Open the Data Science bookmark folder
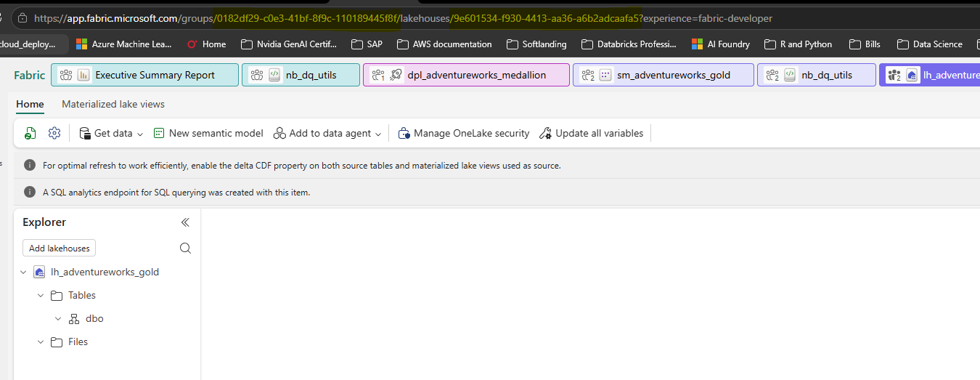This screenshot has height=380, width=980. 930,44
